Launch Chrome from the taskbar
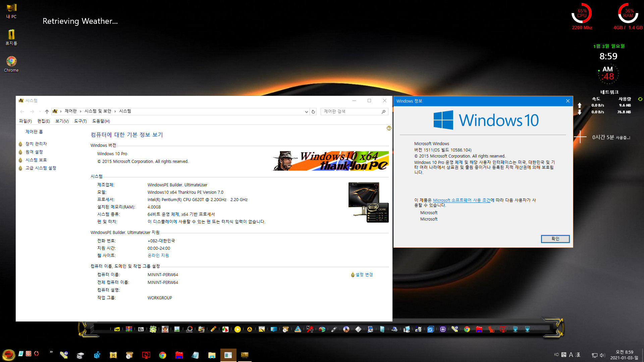This screenshot has height=362, width=644. (163, 355)
